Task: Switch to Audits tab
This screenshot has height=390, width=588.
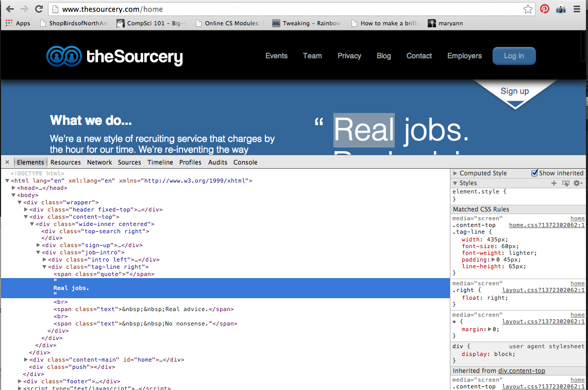Action: click(217, 162)
